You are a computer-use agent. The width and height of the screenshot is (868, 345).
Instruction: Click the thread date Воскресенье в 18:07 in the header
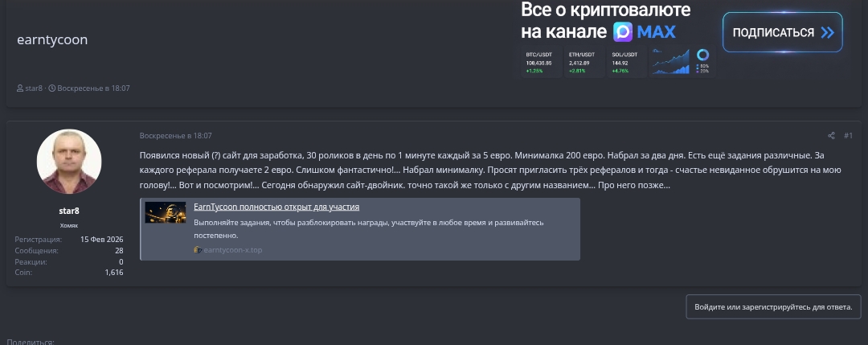93,88
